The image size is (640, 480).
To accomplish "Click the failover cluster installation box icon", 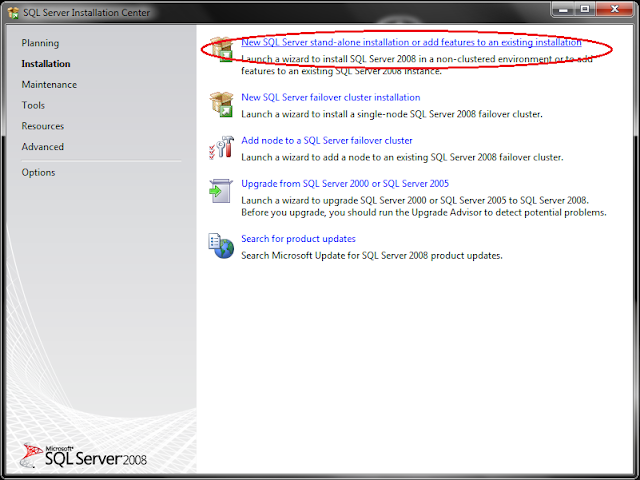I will coord(221,104).
